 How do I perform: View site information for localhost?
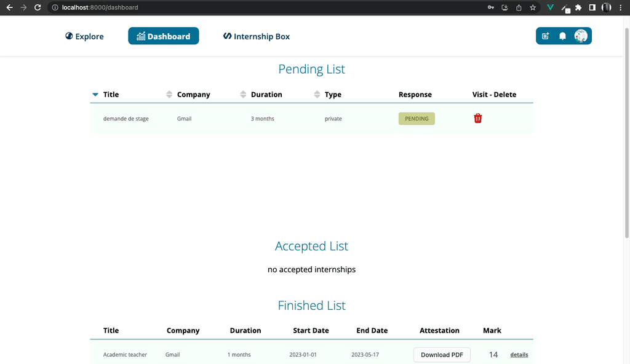coord(55,7)
